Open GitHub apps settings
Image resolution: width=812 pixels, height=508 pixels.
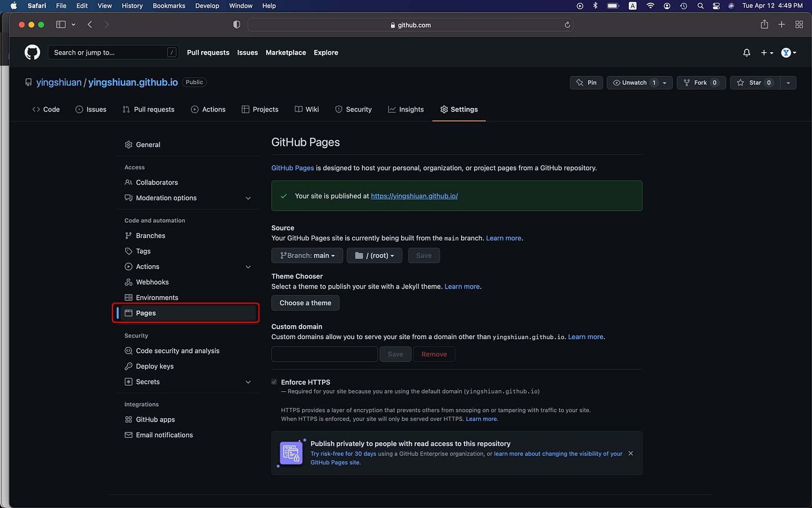[x=187, y=420]
